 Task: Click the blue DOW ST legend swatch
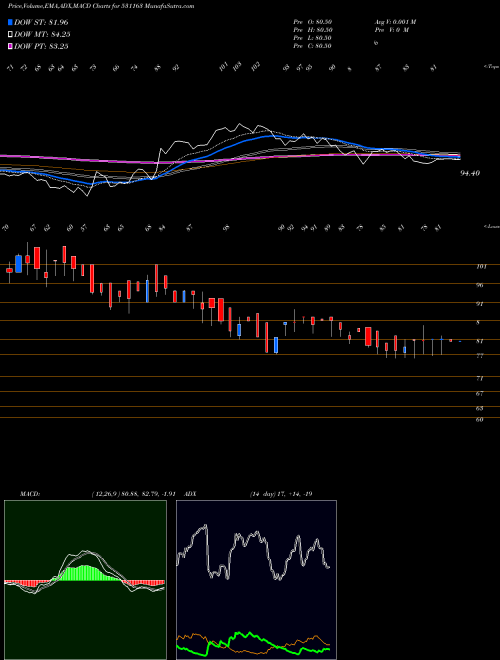(x=11, y=22)
